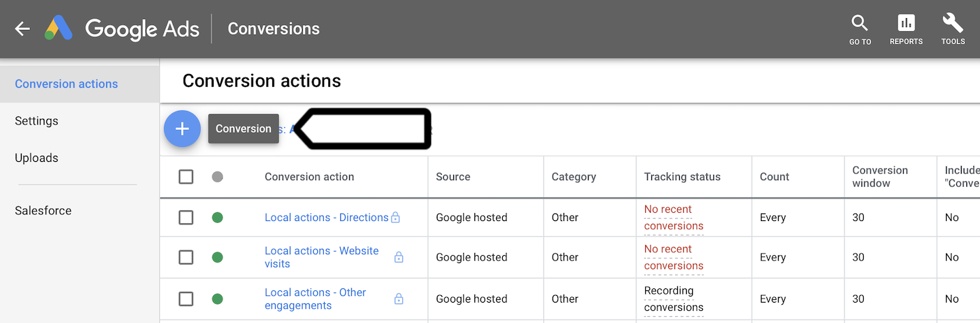Tick the select-all checkbox in table header
Screen dimensions: 980x323
pyautogui.click(x=186, y=177)
